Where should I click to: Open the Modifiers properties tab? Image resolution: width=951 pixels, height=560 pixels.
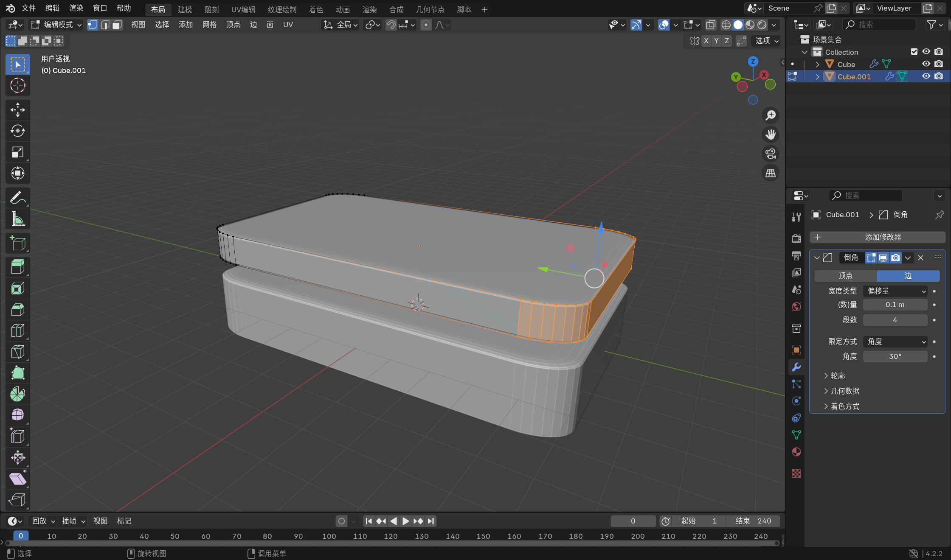[796, 367]
